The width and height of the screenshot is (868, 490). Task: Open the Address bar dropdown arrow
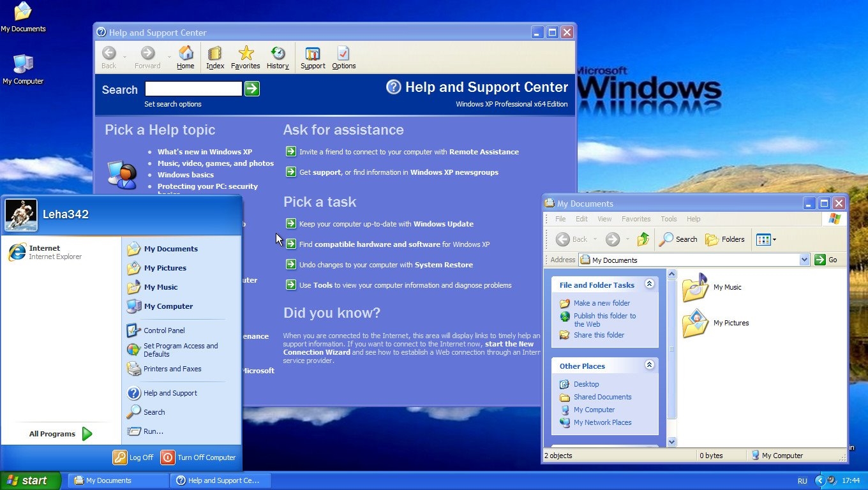[804, 260]
